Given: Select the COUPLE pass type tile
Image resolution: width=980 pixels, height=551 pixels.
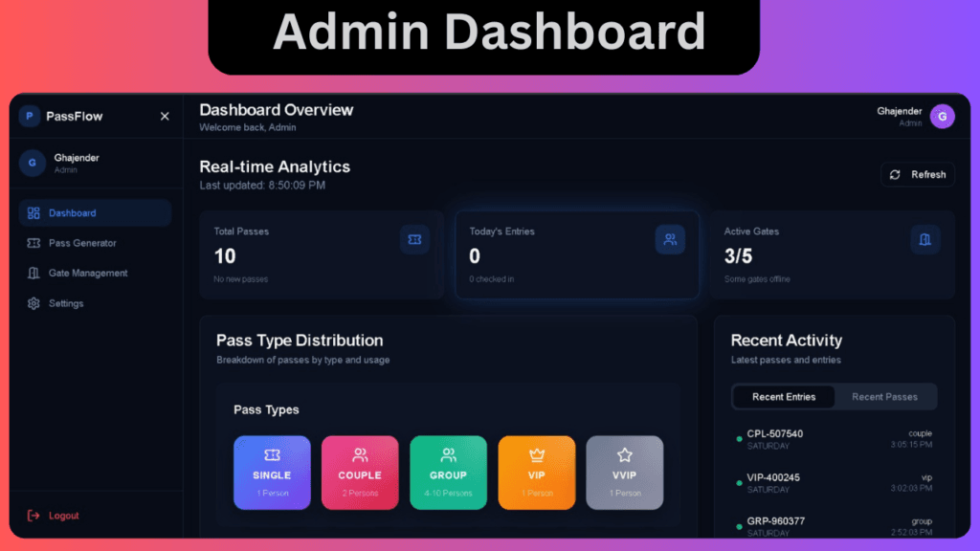Looking at the screenshot, I should 360,473.
